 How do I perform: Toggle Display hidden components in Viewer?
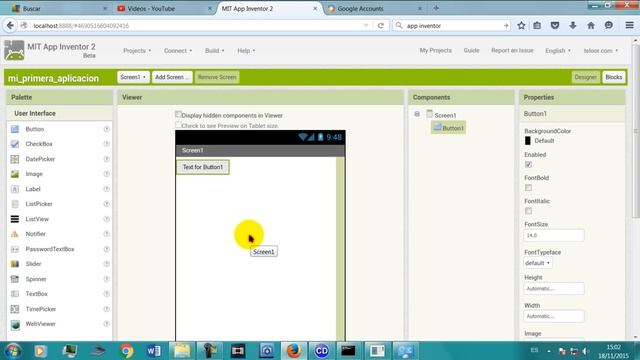(x=178, y=114)
